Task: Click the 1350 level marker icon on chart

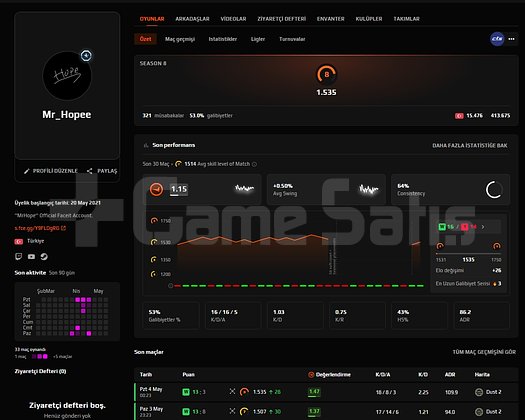Action: 154,259
